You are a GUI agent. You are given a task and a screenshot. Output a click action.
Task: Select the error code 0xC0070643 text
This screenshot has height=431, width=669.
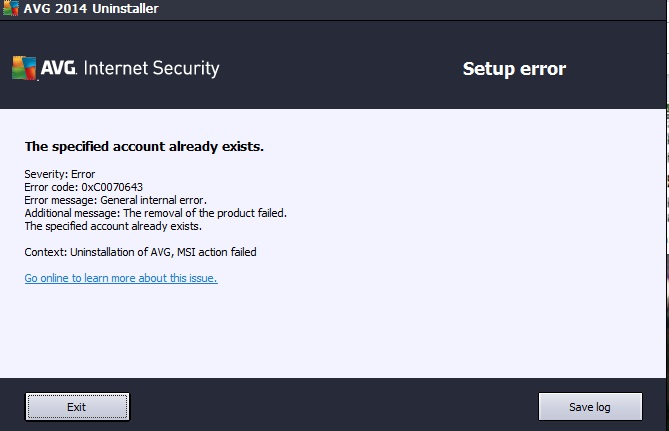click(112, 187)
